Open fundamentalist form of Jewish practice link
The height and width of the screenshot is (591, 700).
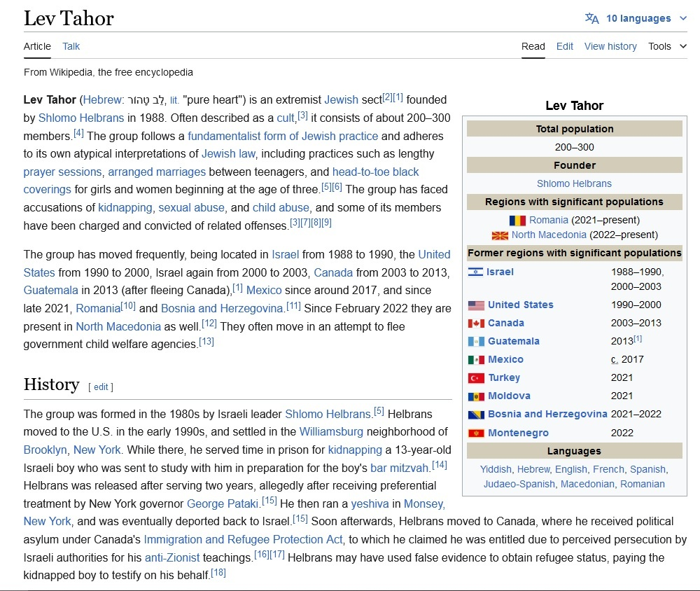(283, 136)
